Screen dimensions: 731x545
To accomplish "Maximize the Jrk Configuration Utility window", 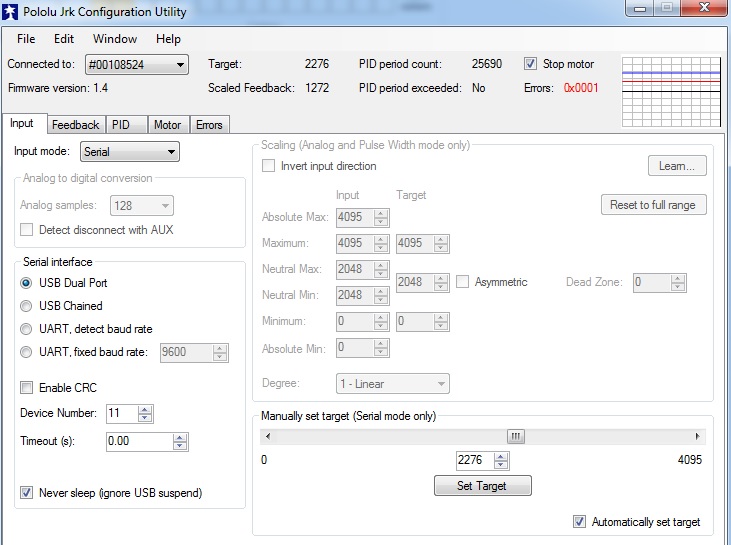I will pyautogui.click(x=667, y=8).
